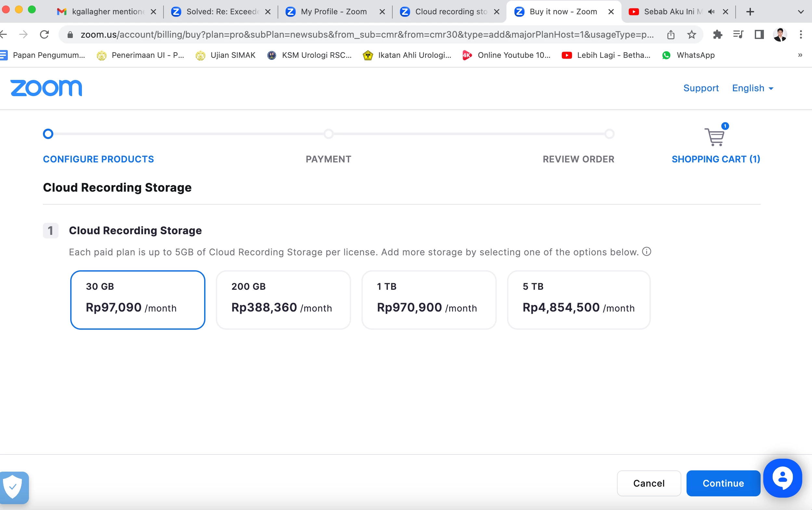The width and height of the screenshot is (812, 510).
Task: Reload the page
Action: point(45,34)
